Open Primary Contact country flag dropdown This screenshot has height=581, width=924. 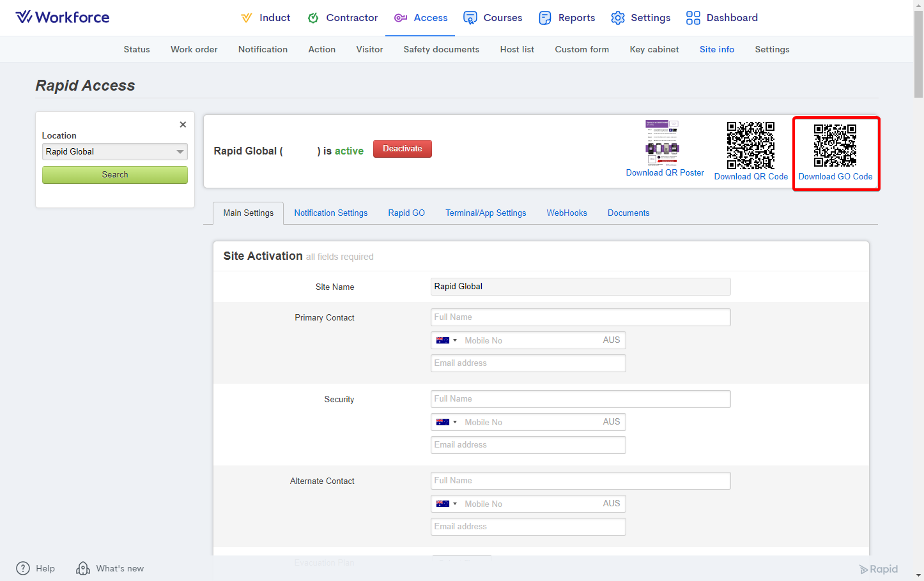447,340
